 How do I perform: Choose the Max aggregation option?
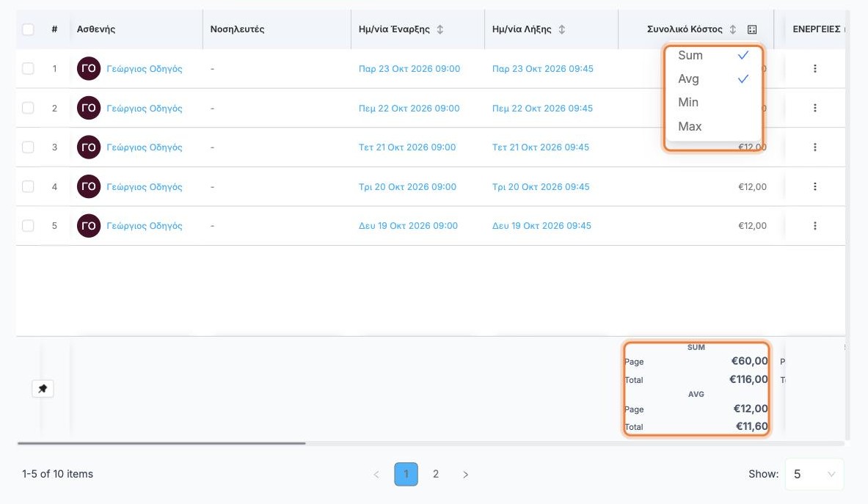pos(713,126)
